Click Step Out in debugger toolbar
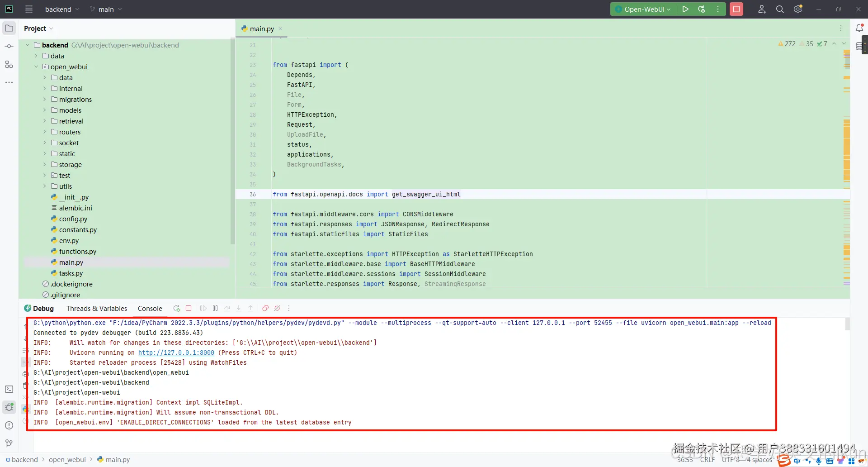Viewport: 868px width, 467px height. coord(250,308)
